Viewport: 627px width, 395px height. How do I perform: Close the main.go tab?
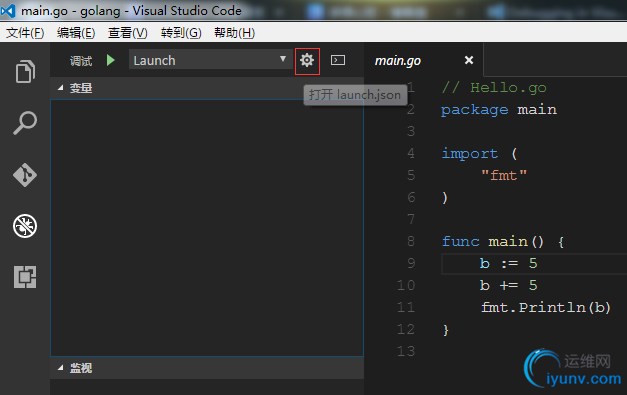[x=469, y=60]
